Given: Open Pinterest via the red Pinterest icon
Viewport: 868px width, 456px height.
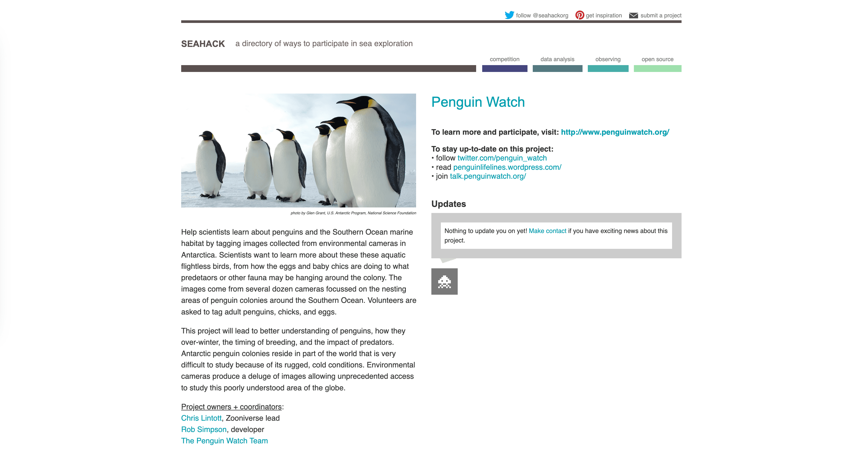Looking at the screenshot, I should [x=580, y=15].
